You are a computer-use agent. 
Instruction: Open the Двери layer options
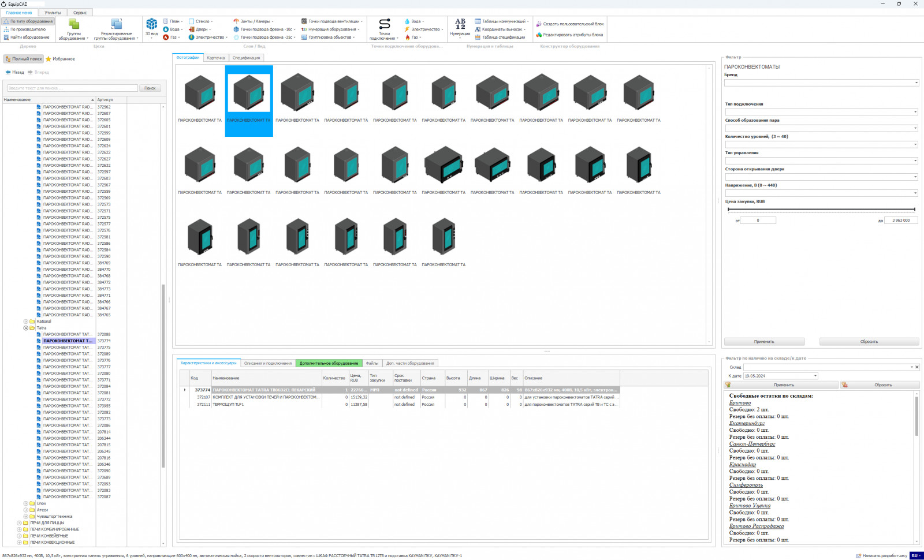(200, 29)
